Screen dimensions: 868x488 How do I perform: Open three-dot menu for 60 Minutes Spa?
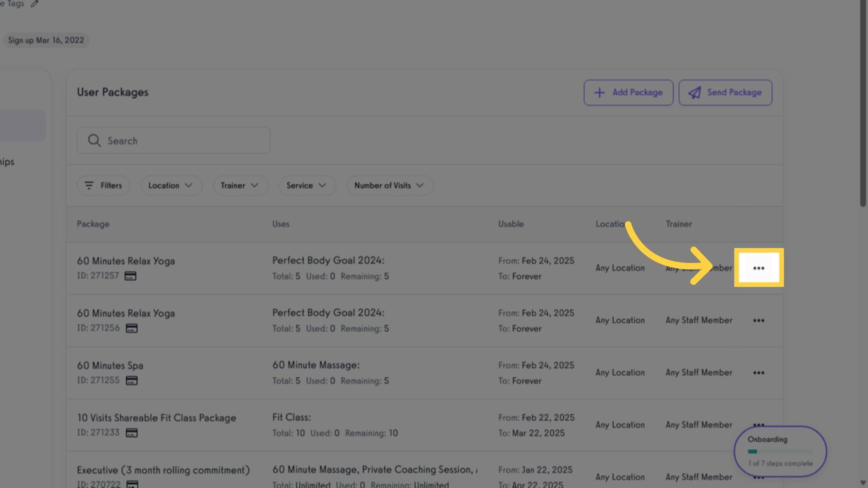pyautogui.click(x=759, y=373)
